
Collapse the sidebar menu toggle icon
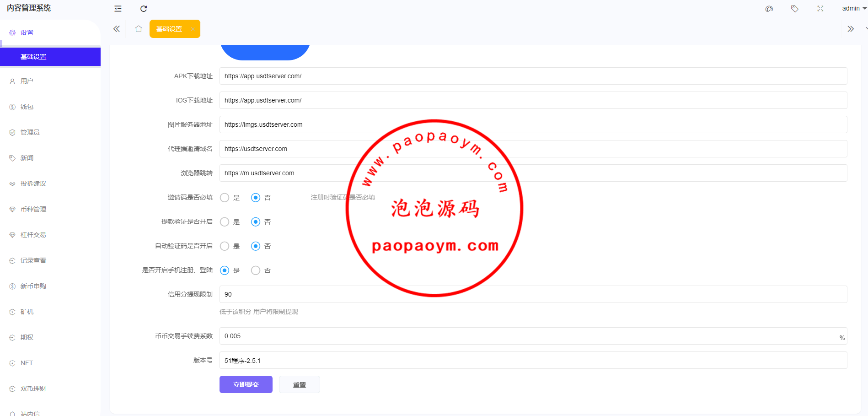coord(118,9)
